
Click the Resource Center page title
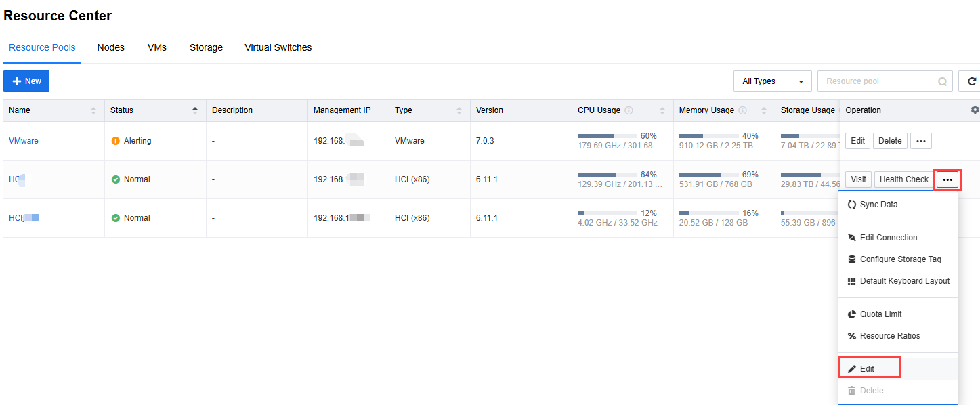click(58, 16)
